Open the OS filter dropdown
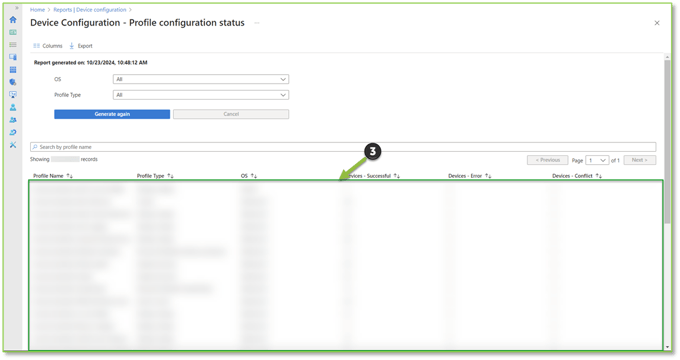680x360 pixels. [201, 79]
